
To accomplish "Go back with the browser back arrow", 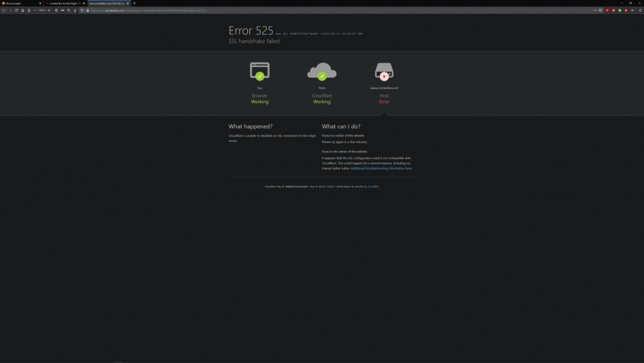I will 4,10.
